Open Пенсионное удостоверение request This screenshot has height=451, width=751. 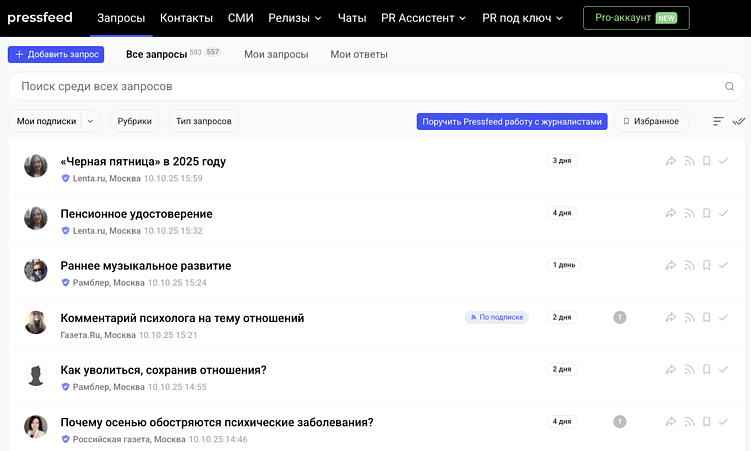137,214
